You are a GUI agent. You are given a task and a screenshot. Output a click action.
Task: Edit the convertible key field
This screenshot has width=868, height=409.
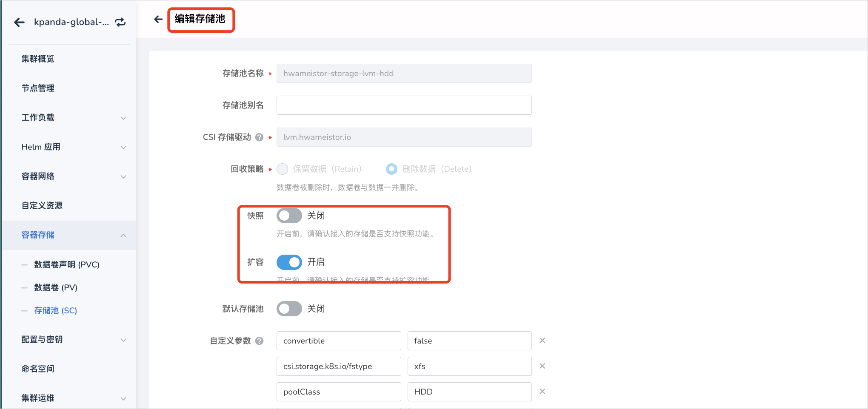339,341
